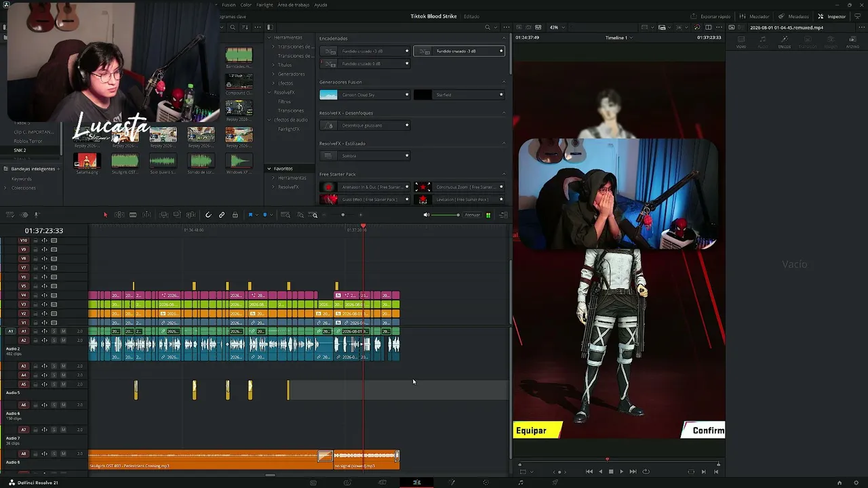Click the Overwrite clip icon
868x488 pixels.
click(x=177, y=215)
